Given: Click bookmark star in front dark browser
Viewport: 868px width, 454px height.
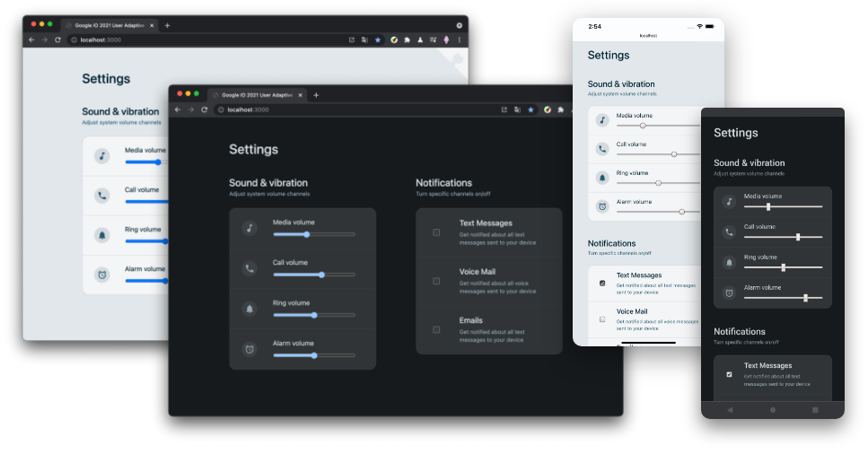Looking at the screenshot, I should tap(530, 109).
